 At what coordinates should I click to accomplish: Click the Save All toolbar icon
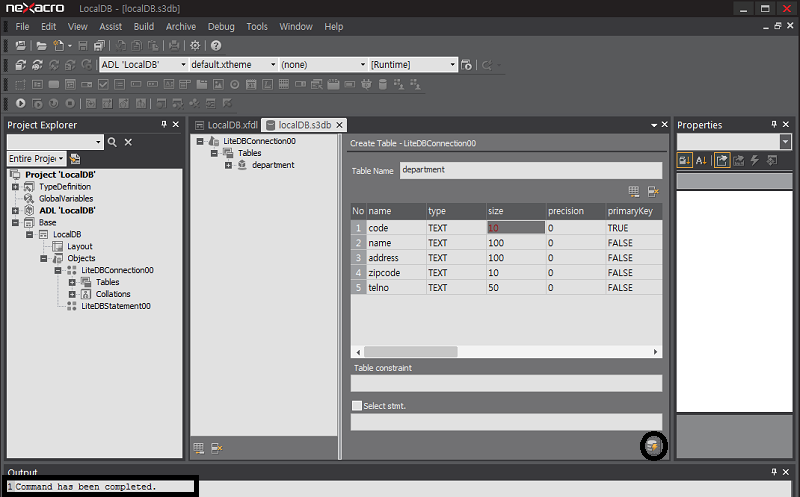click(99, 45)
